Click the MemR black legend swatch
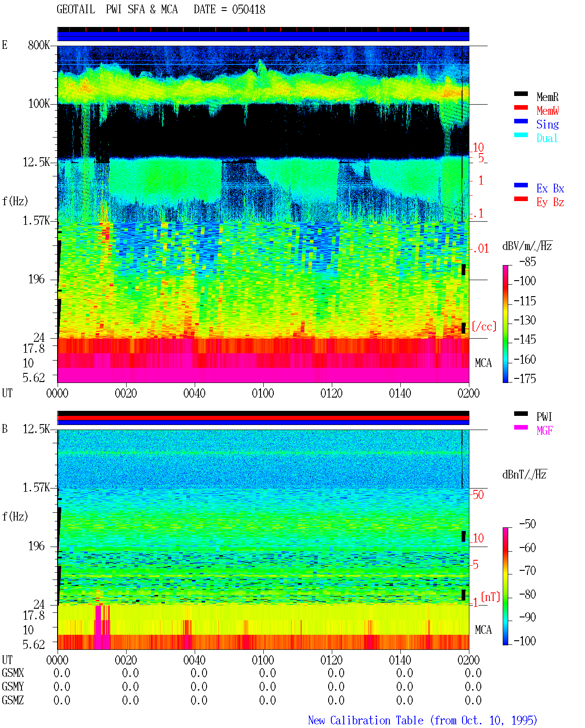 521,94
